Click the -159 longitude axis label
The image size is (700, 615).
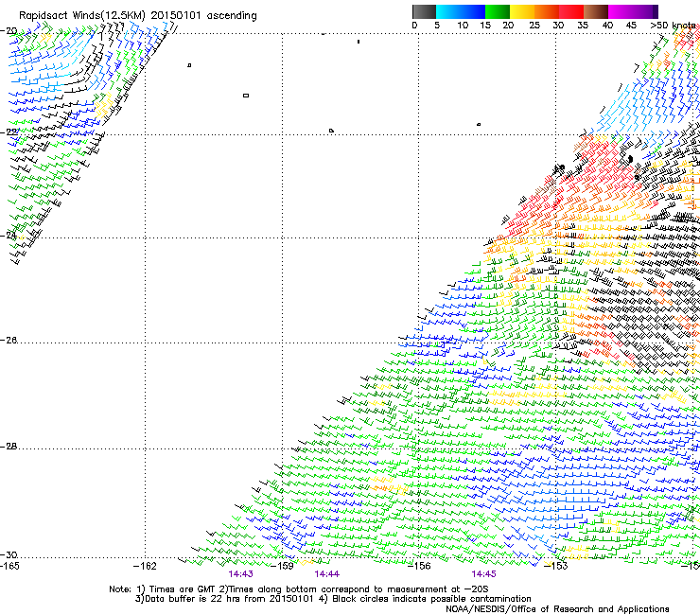(282, 567)
